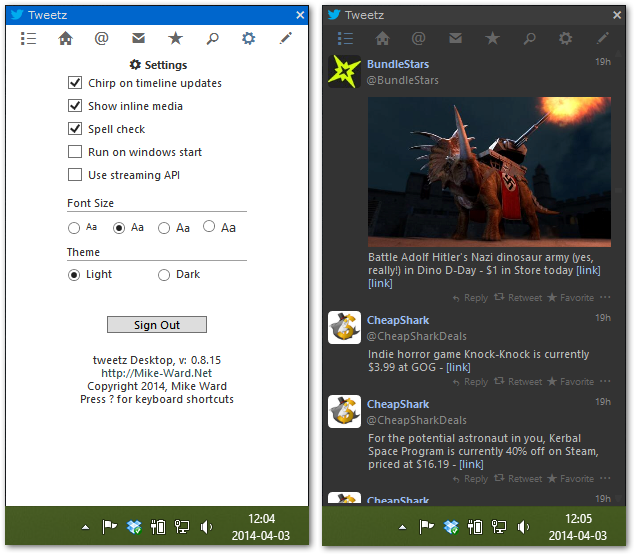Click BundleStars avatar image

344,72
